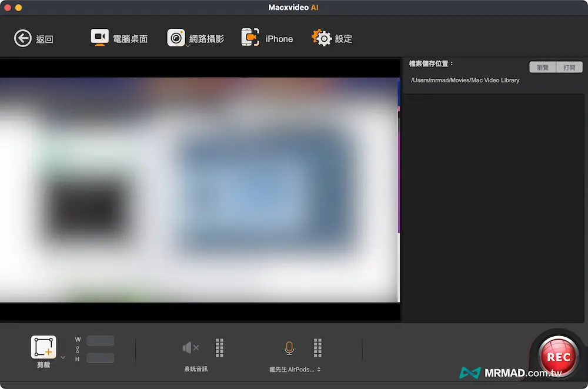588x389 pixels.
Task: Click the 剪裁 crop region icon
Action: 44,347
